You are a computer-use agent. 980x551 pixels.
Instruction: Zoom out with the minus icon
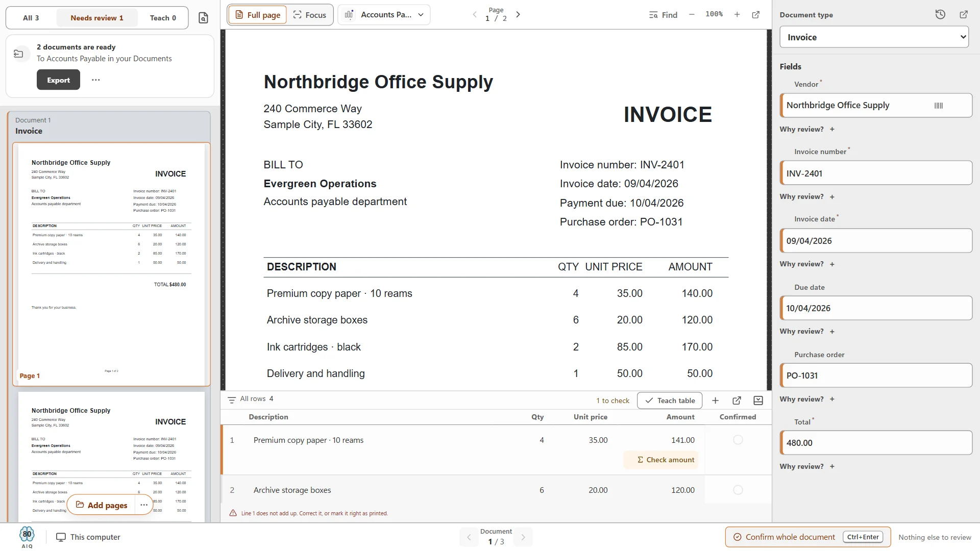692,15
